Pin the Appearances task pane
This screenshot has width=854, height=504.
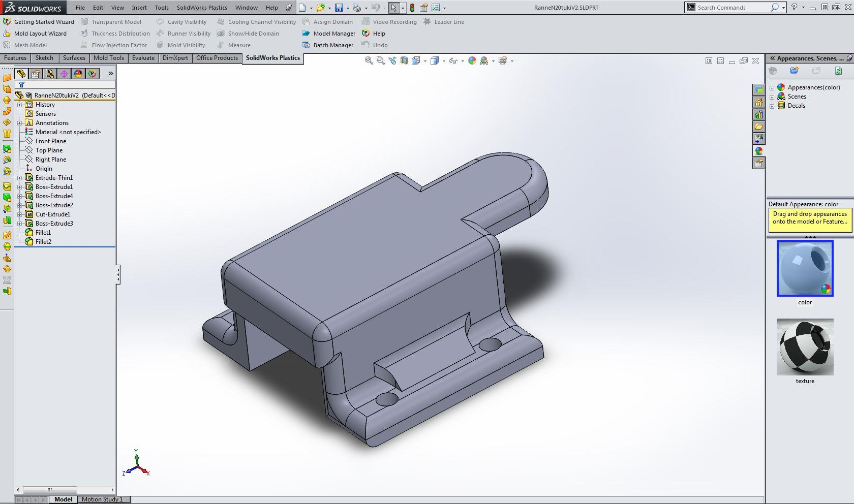tap(849, 58)
